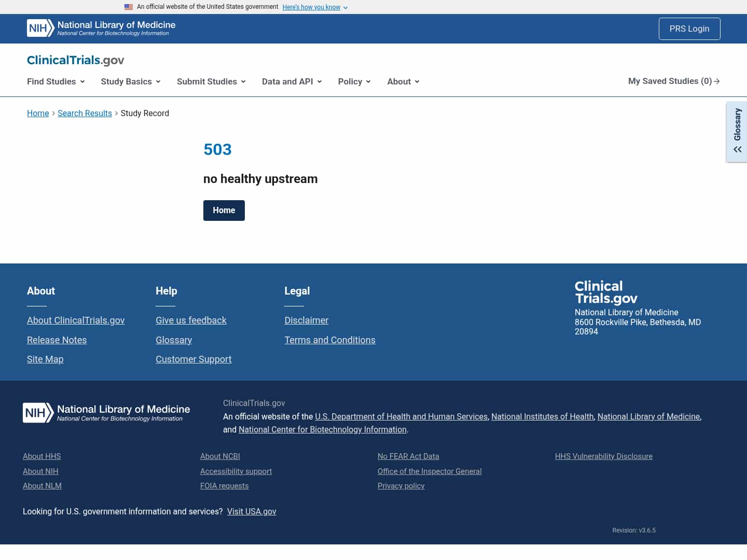Viewport: 747px width, 560px height.
Task: Open About NIH link
Action: [40, 471]
